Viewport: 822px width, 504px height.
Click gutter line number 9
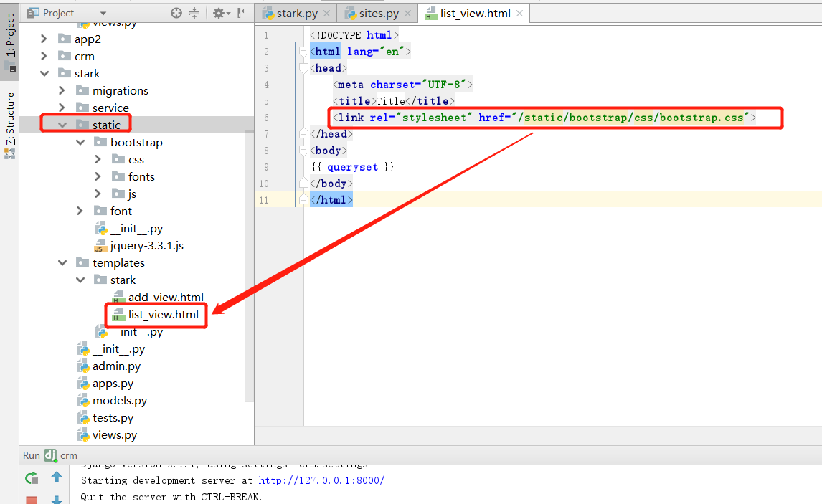pos(266,167)
